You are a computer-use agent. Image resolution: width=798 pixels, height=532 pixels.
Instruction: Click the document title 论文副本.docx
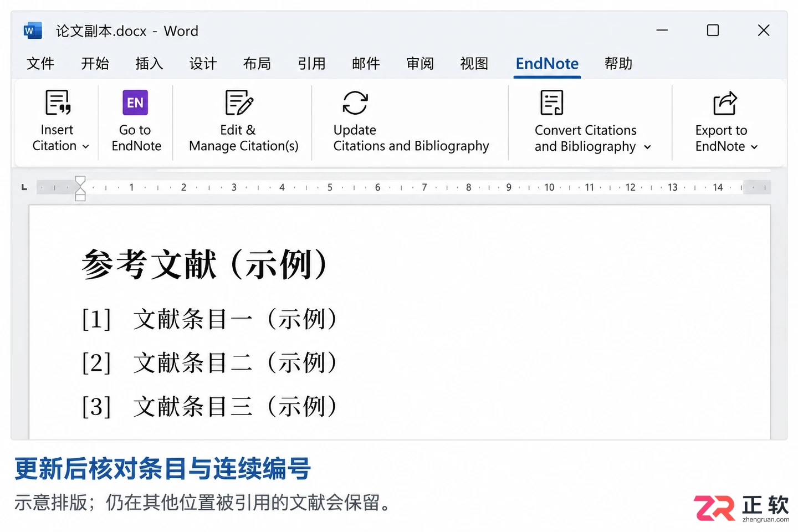(101, 31)
